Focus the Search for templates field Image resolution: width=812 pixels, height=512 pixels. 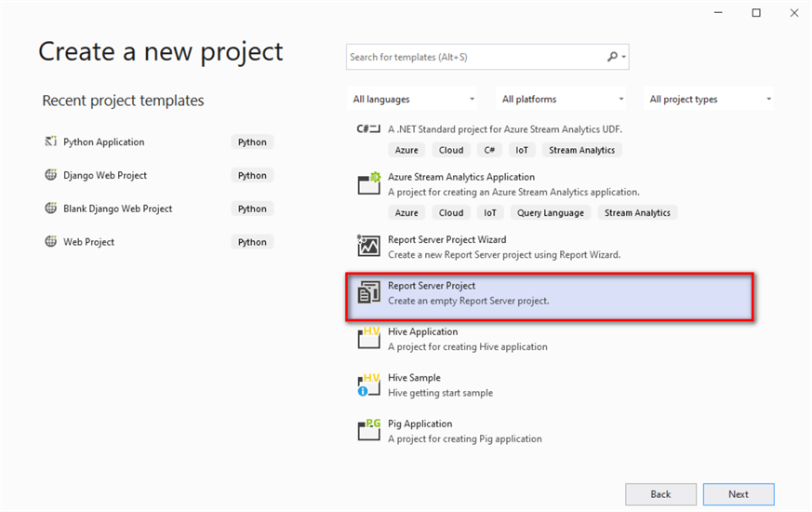click(474, 57)
